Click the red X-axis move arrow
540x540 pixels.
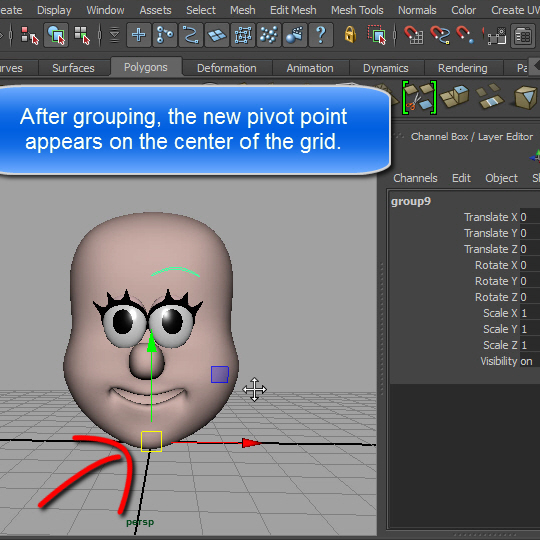tap(252, 443)
